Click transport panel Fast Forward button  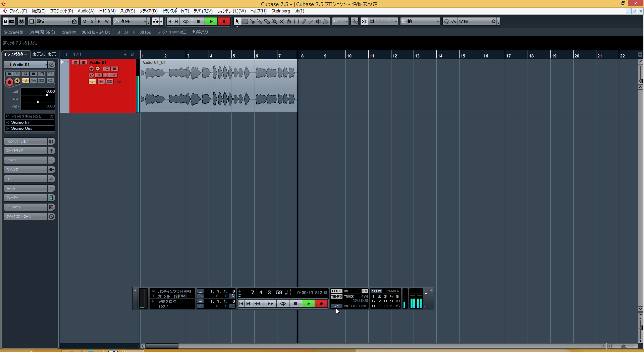point(270,304)
